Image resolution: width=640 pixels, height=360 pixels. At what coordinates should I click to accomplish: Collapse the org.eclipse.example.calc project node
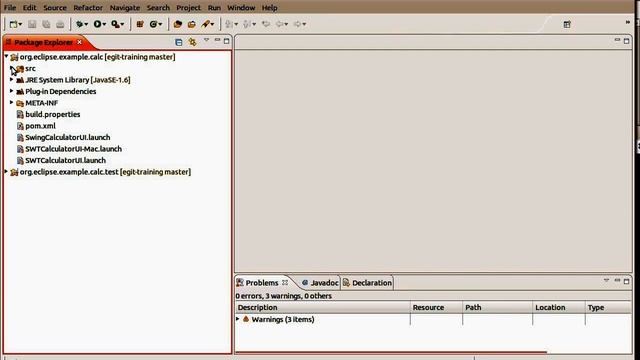click(7, 56)
